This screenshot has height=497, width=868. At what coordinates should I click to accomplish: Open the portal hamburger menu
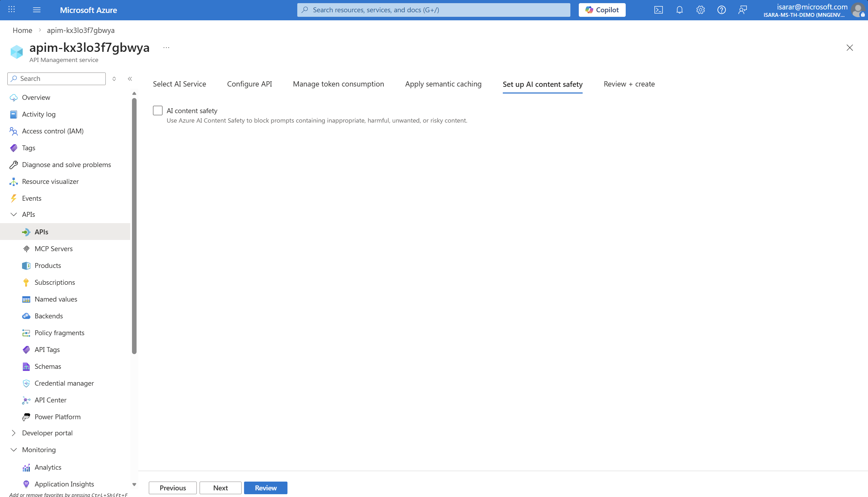click(x=37, y=10)
